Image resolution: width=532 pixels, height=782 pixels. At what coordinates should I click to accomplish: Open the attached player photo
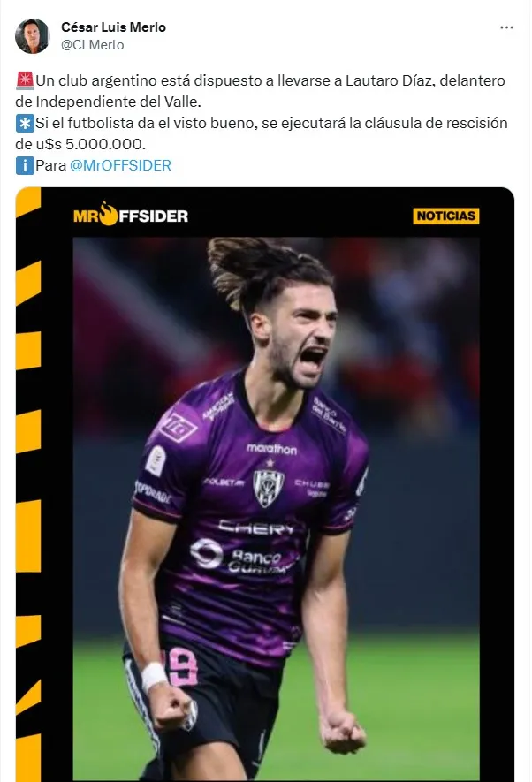click(x=277, y=509)
